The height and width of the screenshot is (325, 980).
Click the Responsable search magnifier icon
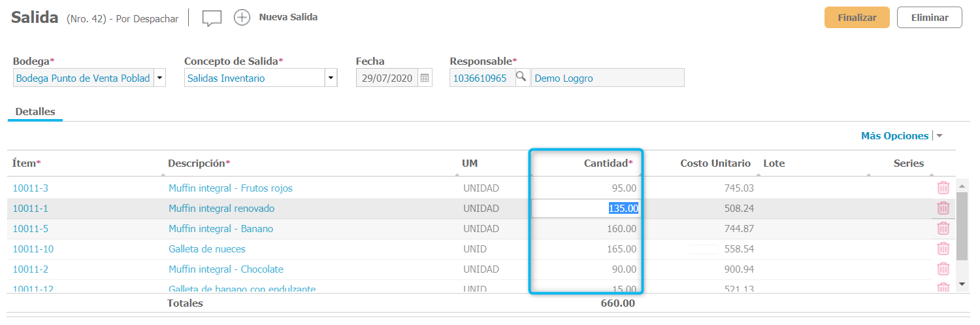pos(521,78)
